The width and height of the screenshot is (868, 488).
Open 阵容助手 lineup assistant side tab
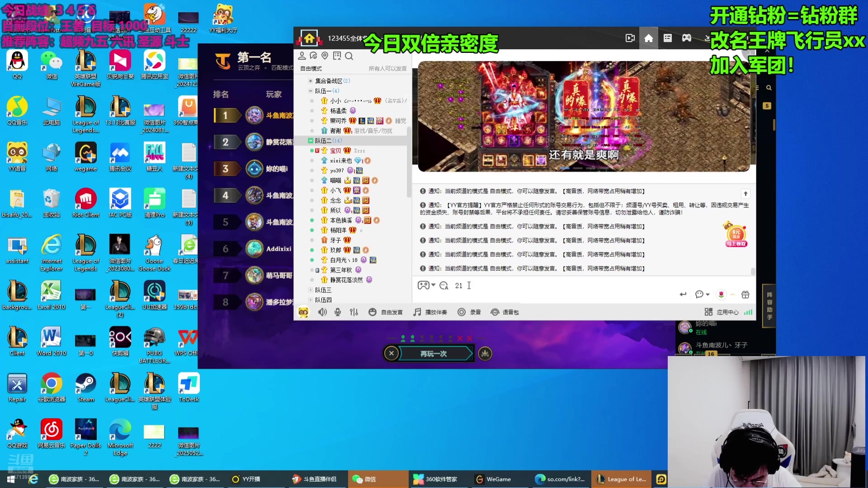(x=769, y=306)
